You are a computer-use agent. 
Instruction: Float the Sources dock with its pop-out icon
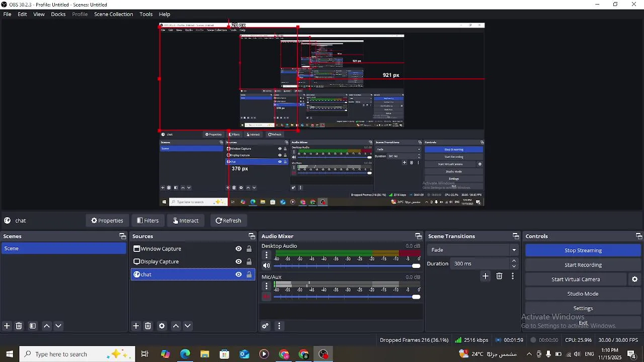pos(252,236)
